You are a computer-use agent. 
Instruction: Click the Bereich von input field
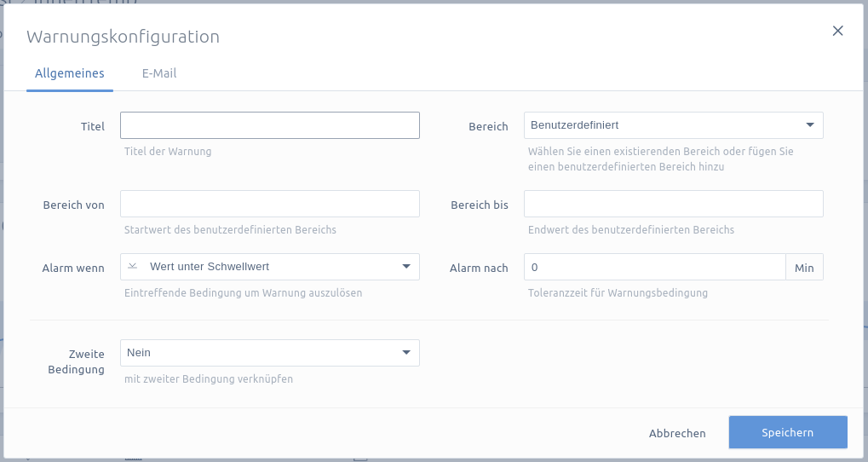tap(269, 204)
